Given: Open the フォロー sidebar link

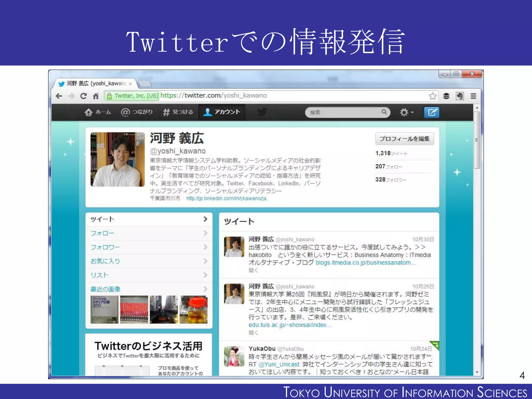Looking at the screenshot, I should pos(102,233).
